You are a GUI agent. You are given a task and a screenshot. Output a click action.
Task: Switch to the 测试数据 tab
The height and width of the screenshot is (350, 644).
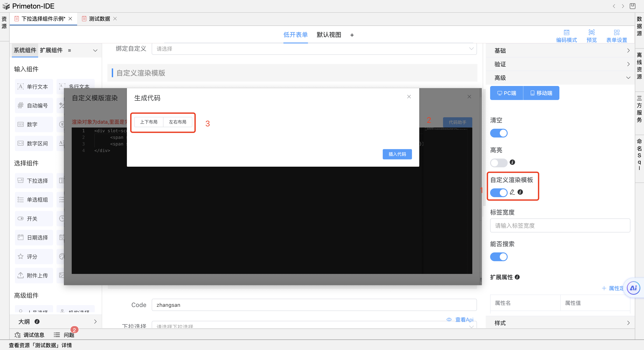99,19
